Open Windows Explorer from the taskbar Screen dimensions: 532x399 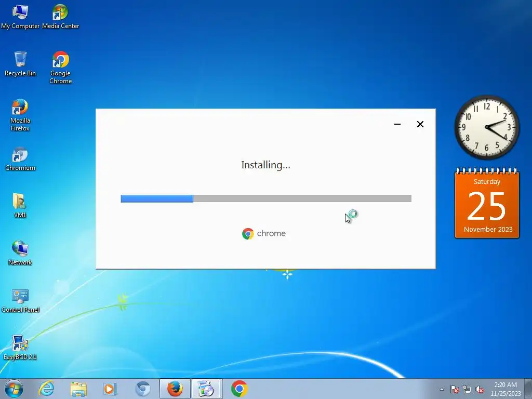point(78,389)
